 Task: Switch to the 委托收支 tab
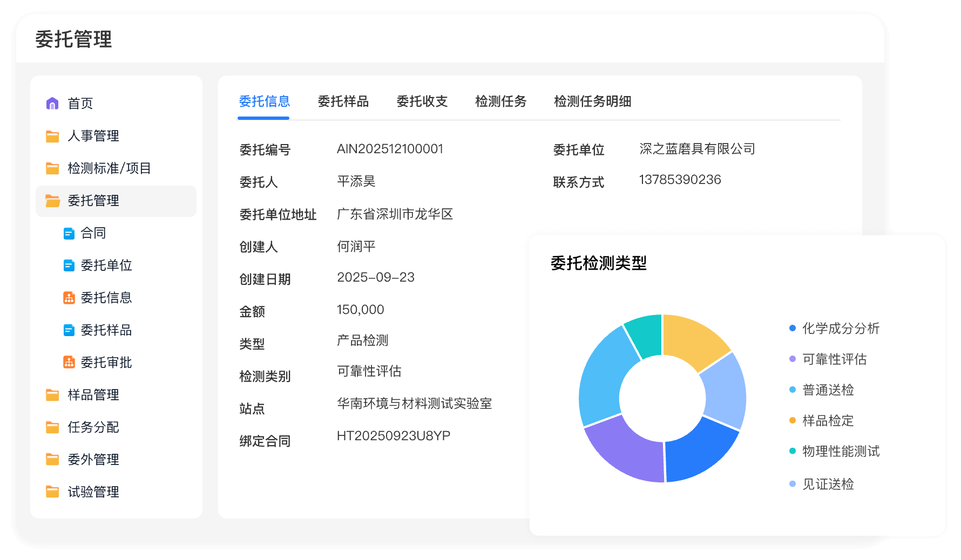422,101
